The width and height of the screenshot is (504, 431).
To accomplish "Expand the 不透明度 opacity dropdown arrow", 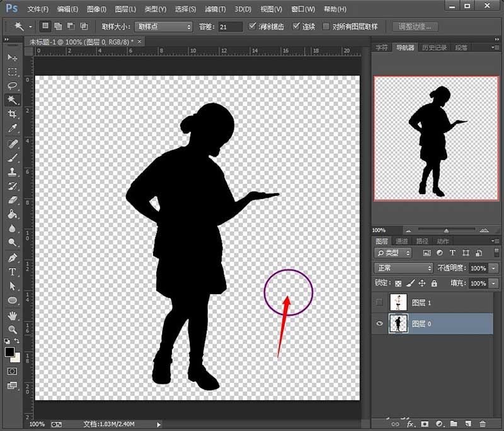I will coord(493,268).
